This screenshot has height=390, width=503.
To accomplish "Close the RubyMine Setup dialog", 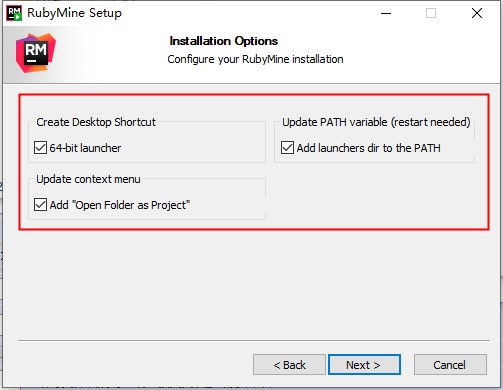I will (477, 13).
